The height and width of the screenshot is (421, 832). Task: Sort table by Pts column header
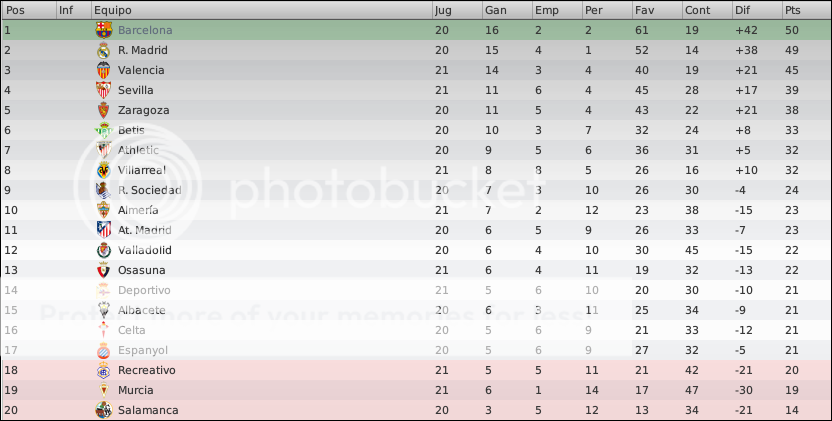click(x=806, y=10)
